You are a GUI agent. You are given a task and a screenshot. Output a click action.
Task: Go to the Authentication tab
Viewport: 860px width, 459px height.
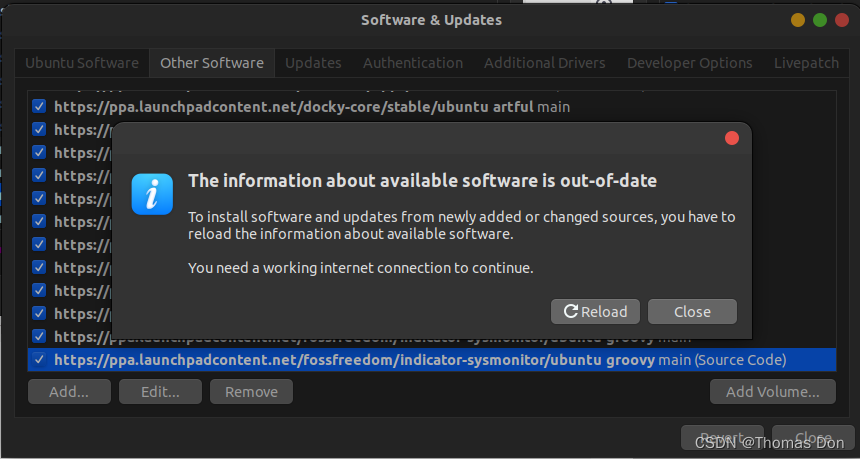coord(413,63)
